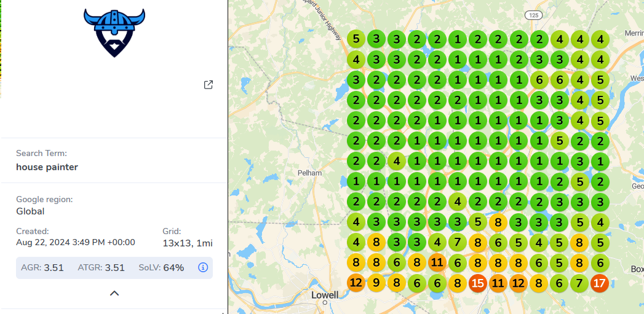This screenshot has width=644, height=314.
Task: Click the Google region Global value
Action: coord(30,211)
